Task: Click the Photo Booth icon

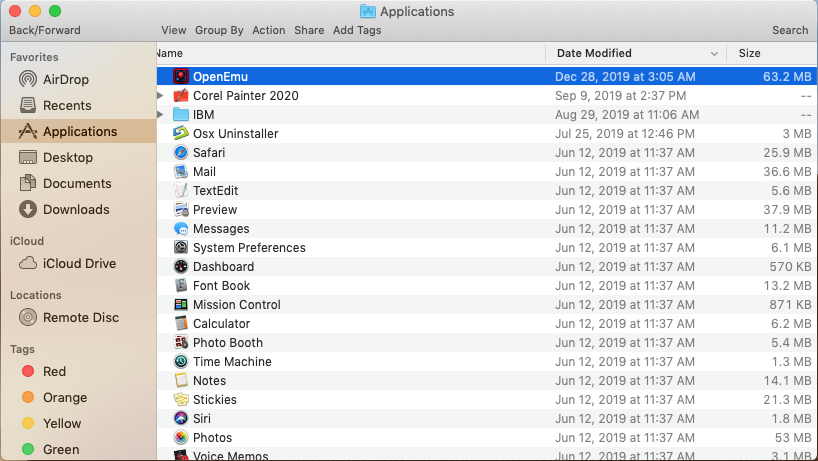Action: point(181,343)
